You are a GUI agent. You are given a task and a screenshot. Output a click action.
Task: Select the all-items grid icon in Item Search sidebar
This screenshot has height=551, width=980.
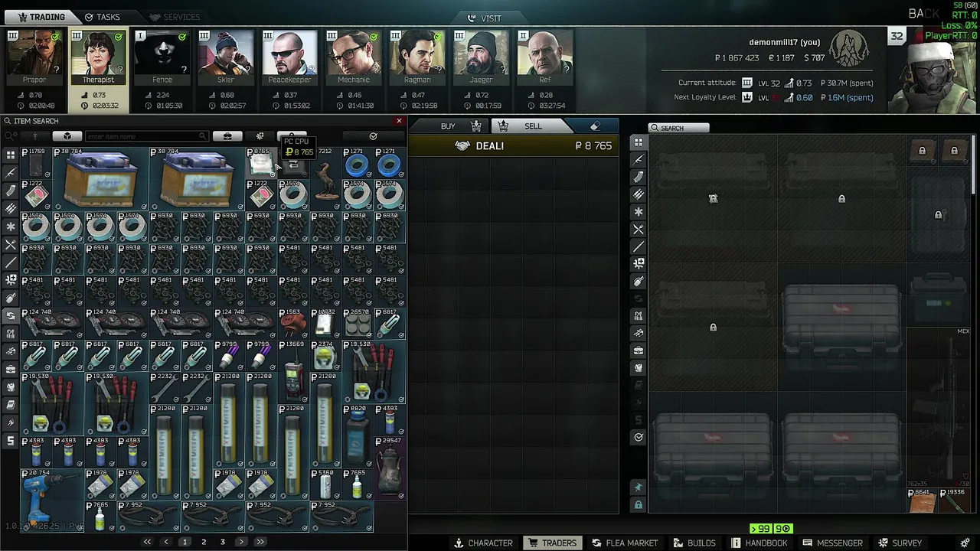click(x=11, y=155)
